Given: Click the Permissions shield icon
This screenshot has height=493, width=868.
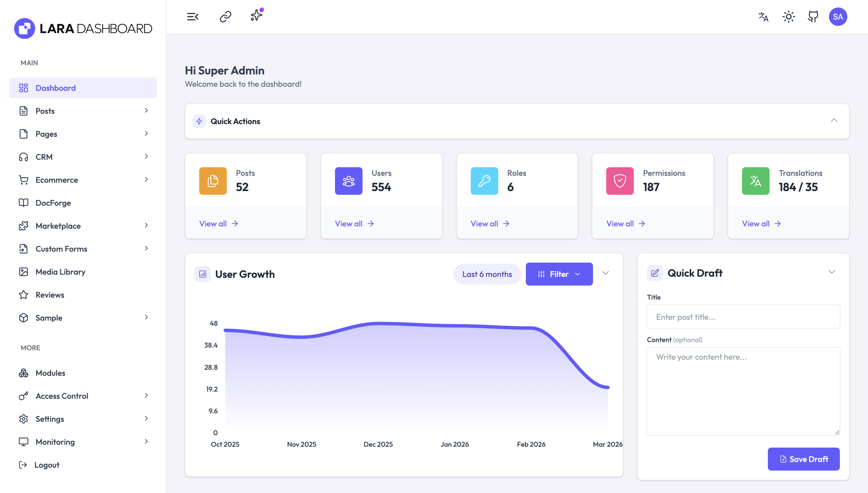Looking at the screenshot, I should [x=620, y=181].
